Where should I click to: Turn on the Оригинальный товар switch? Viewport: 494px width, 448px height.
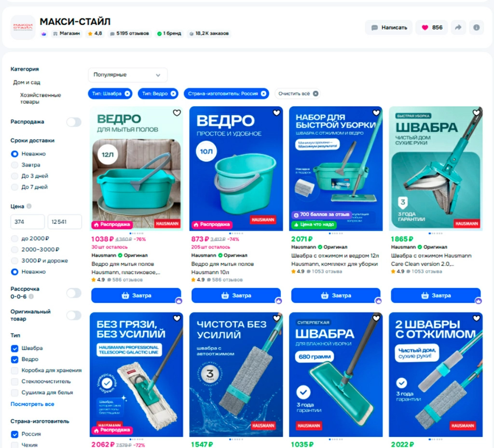point(74,315)
